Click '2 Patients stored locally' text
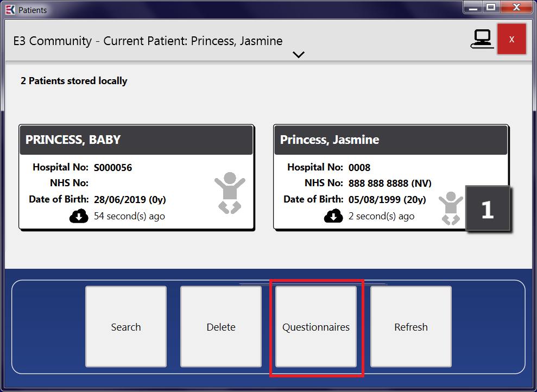The image size is (537, 392). point(74,81)
